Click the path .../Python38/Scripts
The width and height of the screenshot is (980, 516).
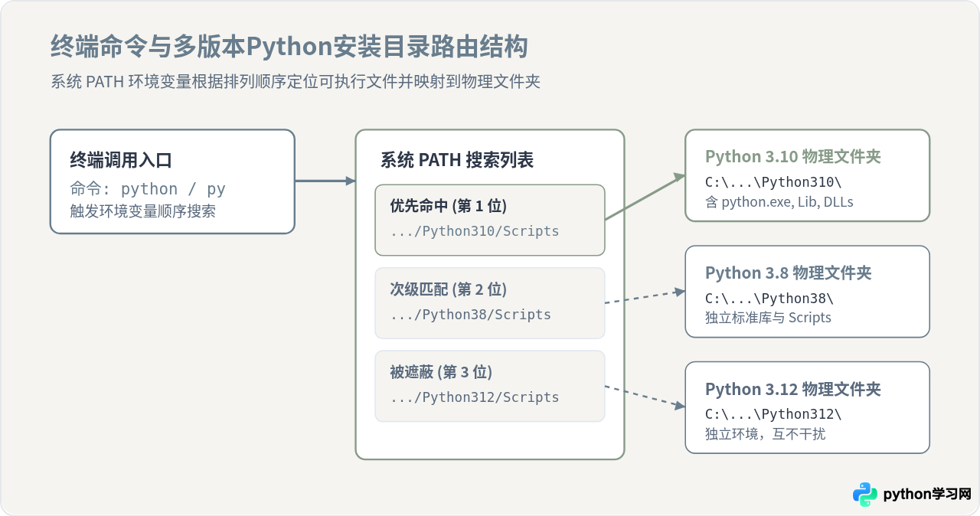(471, 315)
